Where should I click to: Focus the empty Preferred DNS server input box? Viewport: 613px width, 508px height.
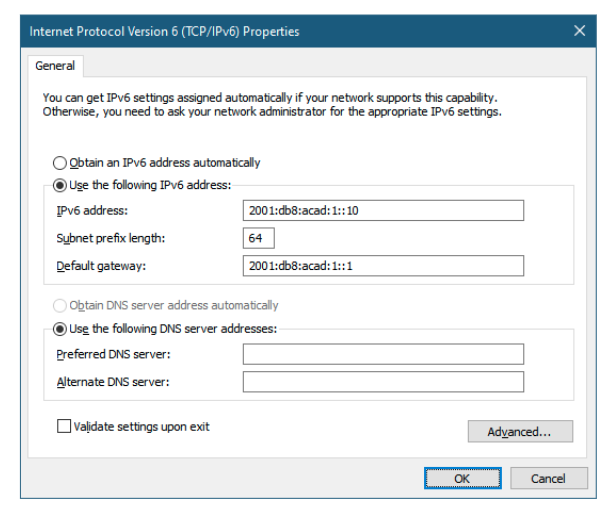(383, 354)
